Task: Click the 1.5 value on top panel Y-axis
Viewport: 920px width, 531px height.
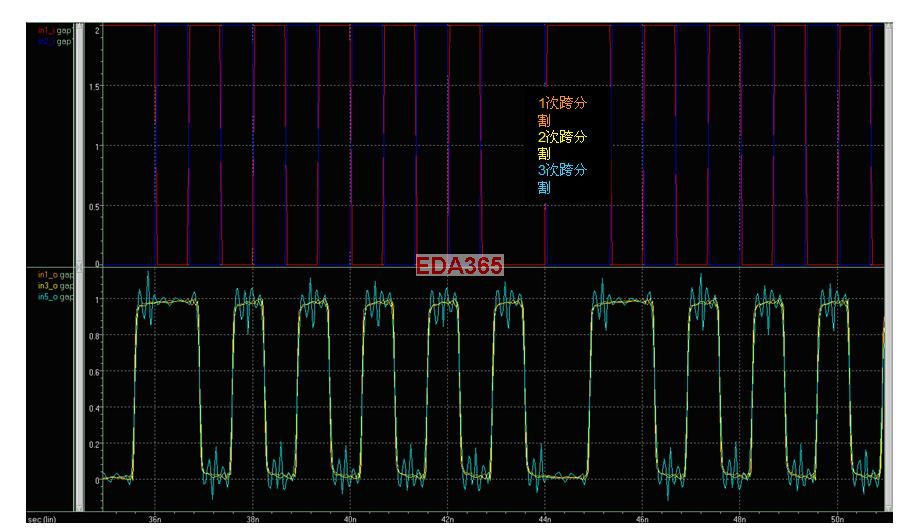Action: tap(94, 87)
